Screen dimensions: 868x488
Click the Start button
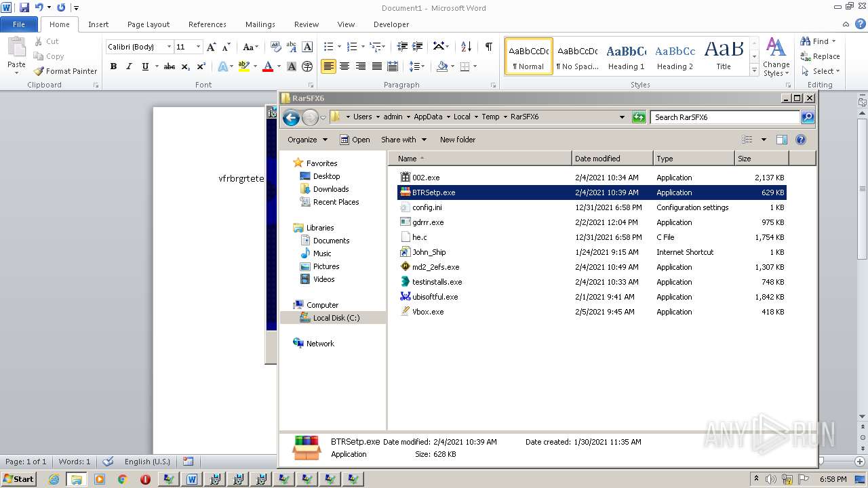click(18, 479)
